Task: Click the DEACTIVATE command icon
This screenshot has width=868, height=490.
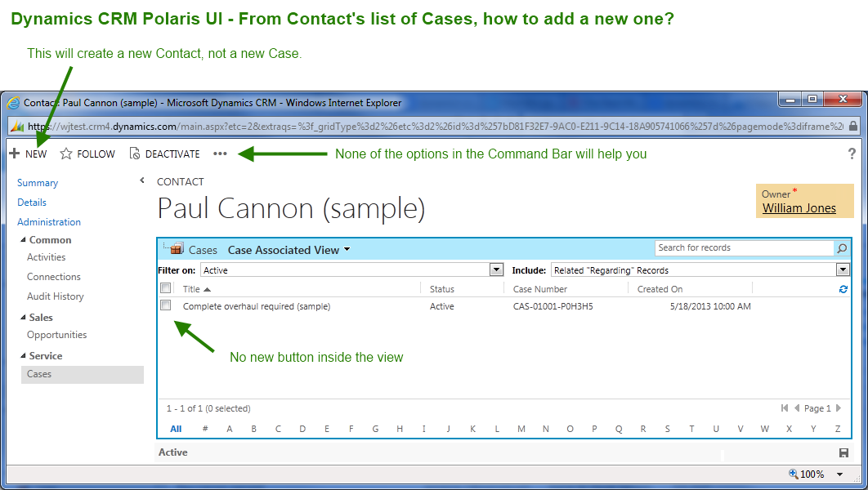Action: [135, 154]
